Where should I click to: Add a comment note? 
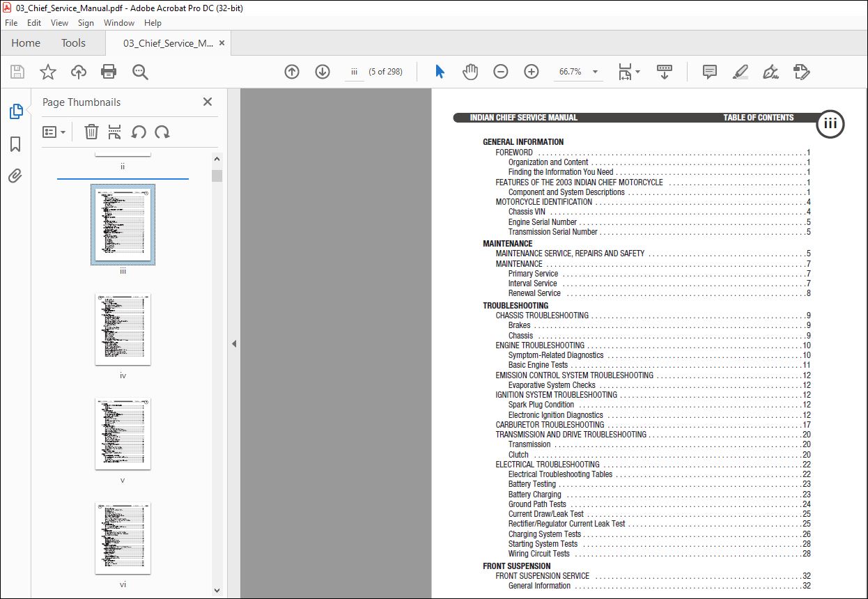click(x=710, y=72)
